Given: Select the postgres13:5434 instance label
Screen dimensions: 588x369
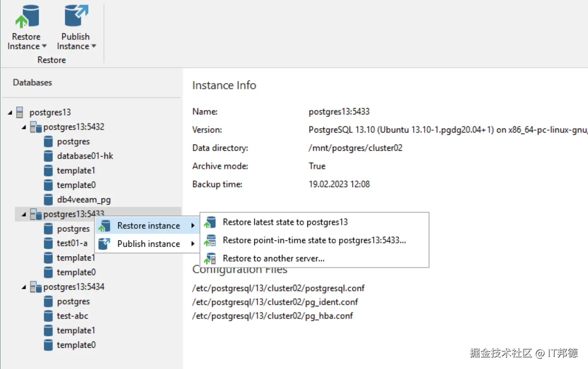Looking at the screenshot, I should pyautogui.click(x=74, y=287).
